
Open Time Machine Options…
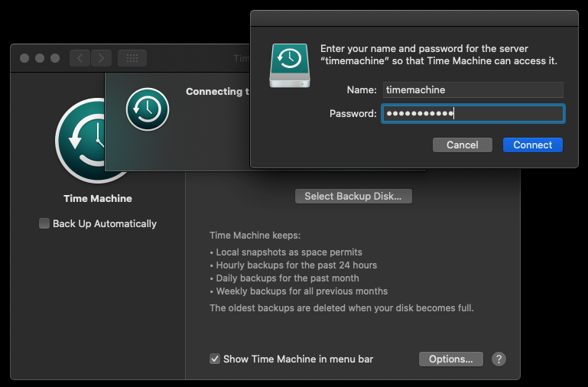click(x=451, y=359)
